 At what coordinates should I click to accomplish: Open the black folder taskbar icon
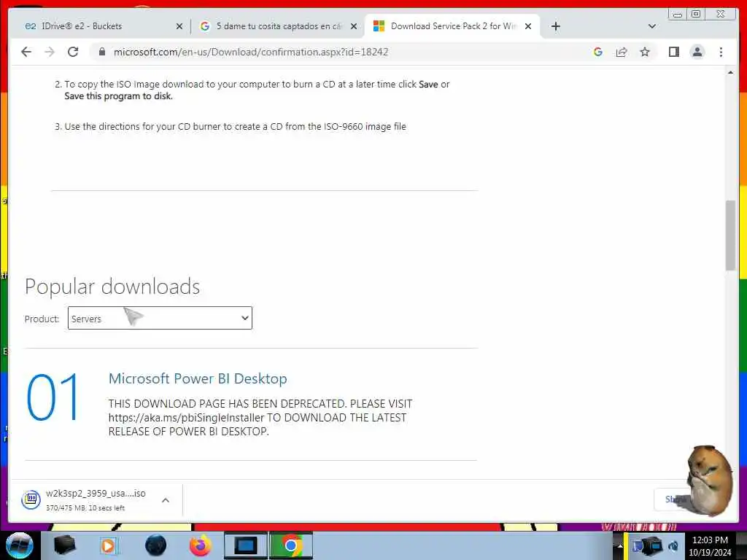[x=65, y=545]
